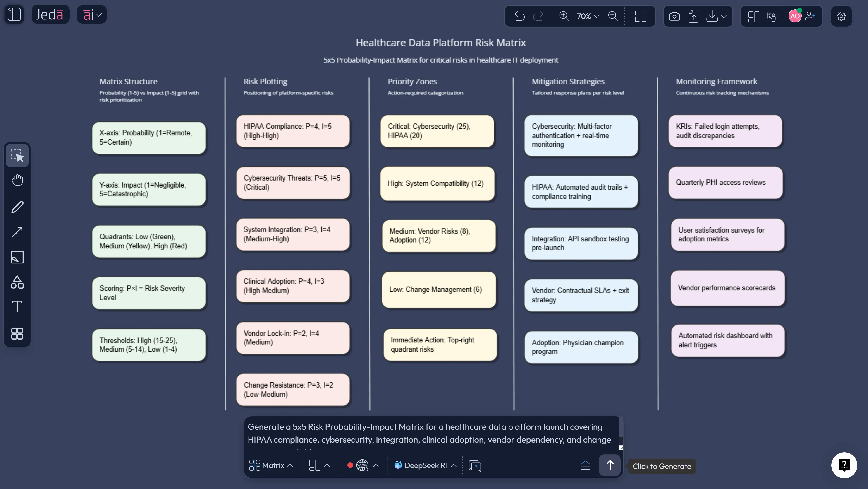Open the templates grid tool

pyautogui.click(x=17, y=334)
